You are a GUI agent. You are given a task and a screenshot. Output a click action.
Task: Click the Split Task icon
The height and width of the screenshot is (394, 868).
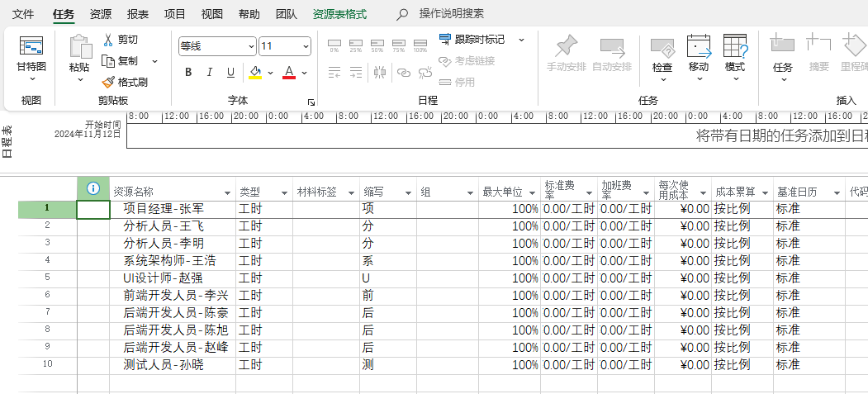tap(379, 73)
